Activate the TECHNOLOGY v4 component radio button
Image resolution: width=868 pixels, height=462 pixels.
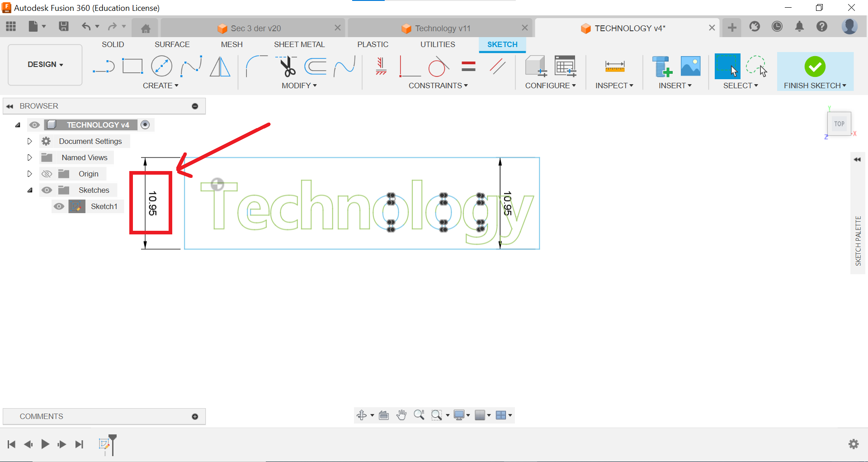point(145,124)
